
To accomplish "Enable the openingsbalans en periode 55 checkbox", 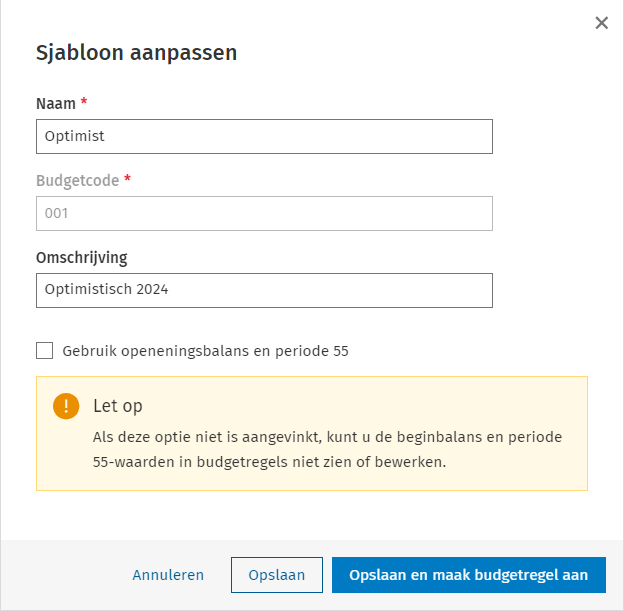I will pyautogui.click(x=44, y=351).
